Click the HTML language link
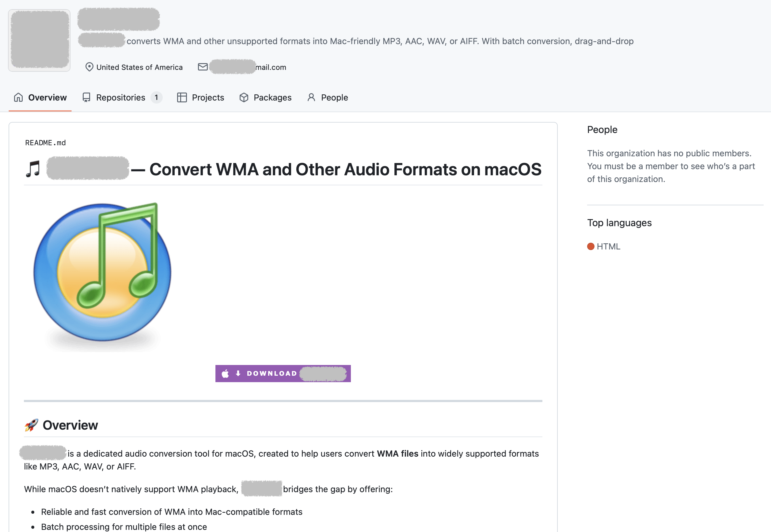The width and height of the screenshot is (771, 532). 608,246
